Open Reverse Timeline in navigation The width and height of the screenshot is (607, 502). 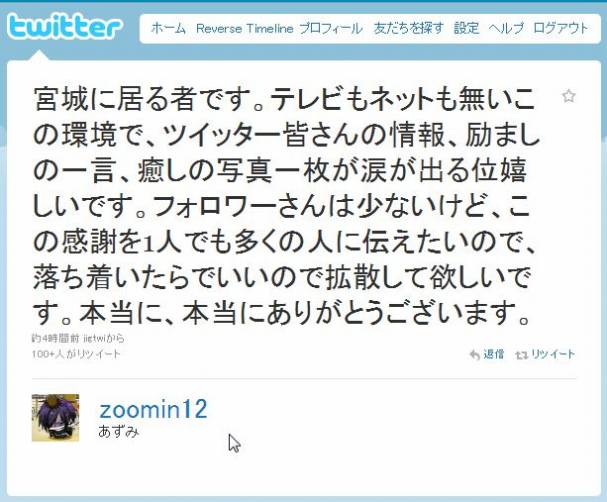[244, 28]
